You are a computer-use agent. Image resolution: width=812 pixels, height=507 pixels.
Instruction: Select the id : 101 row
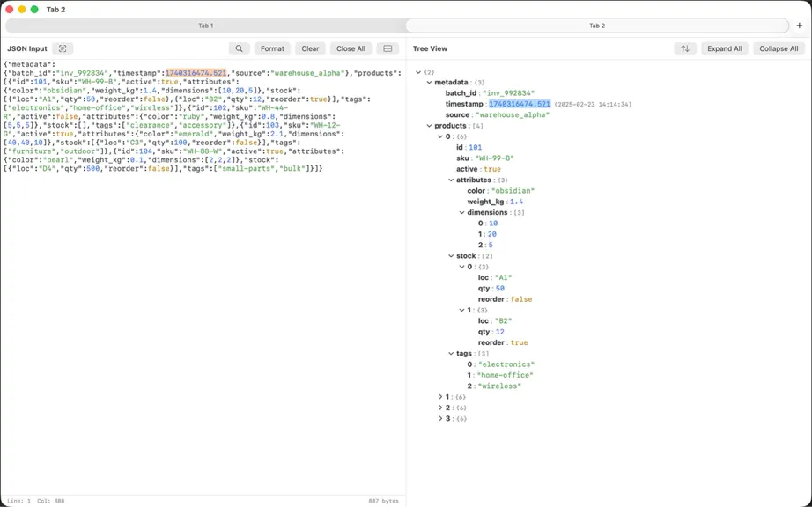coord(469,148)
